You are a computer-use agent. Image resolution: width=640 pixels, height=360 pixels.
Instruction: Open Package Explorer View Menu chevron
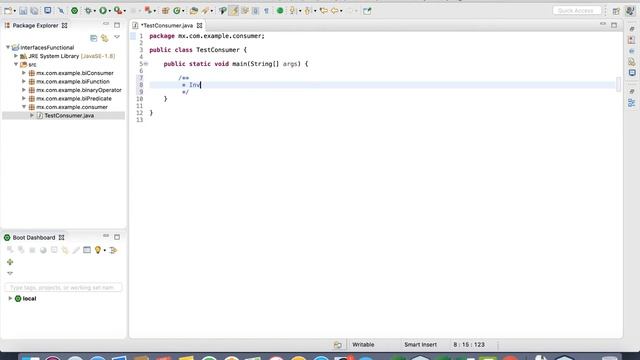tap(117, 38)
